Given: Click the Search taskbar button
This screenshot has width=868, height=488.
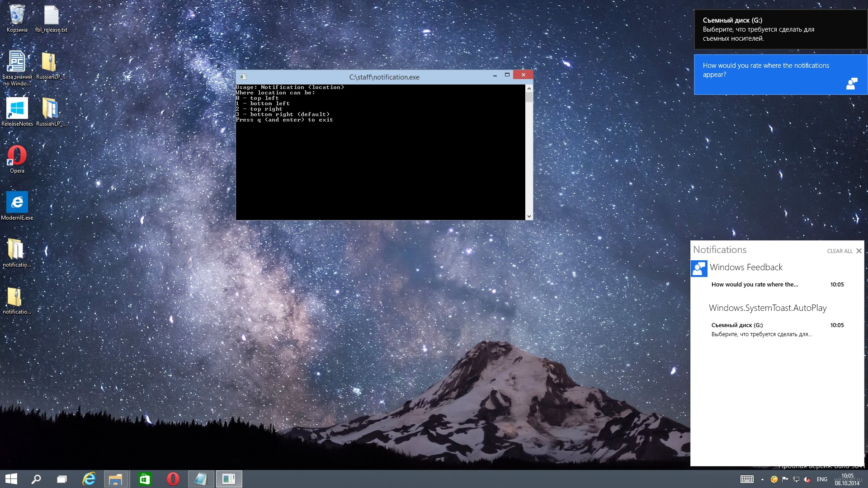Looking at the screenshot, I should point(35,479).
